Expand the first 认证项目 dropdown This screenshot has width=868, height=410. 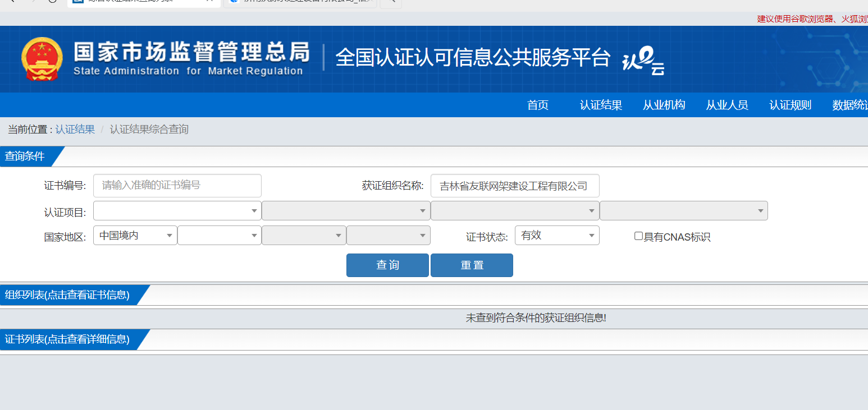tap(177, 211)
